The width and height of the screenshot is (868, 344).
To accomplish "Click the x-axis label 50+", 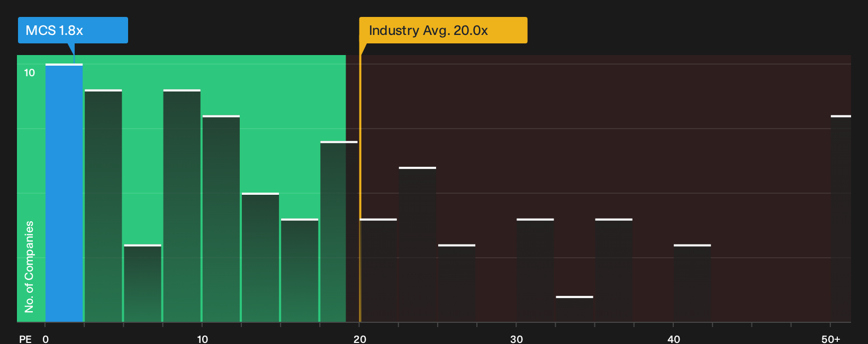I will [831, 339].
